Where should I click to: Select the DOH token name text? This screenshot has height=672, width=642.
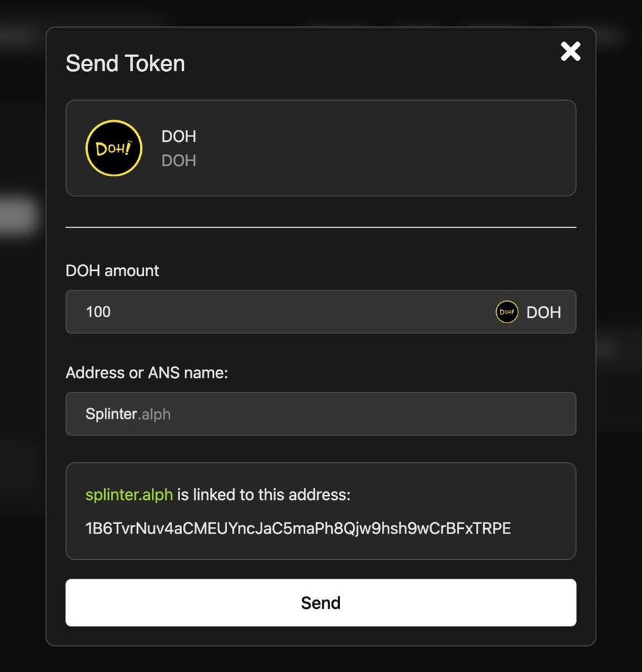[x=179, y=136]
